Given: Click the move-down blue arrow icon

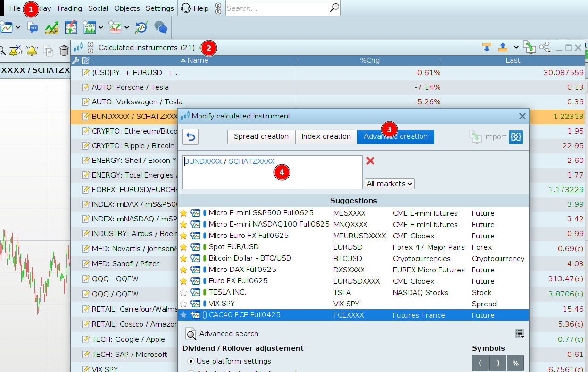Looking at the screenshot, I should point(487,48).
